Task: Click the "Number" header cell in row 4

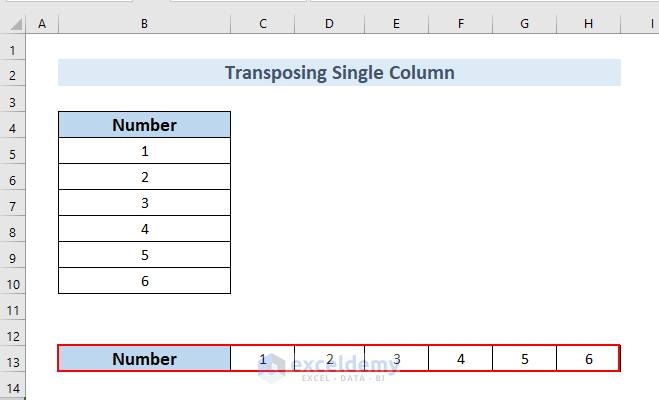Action: click(144, 125)
